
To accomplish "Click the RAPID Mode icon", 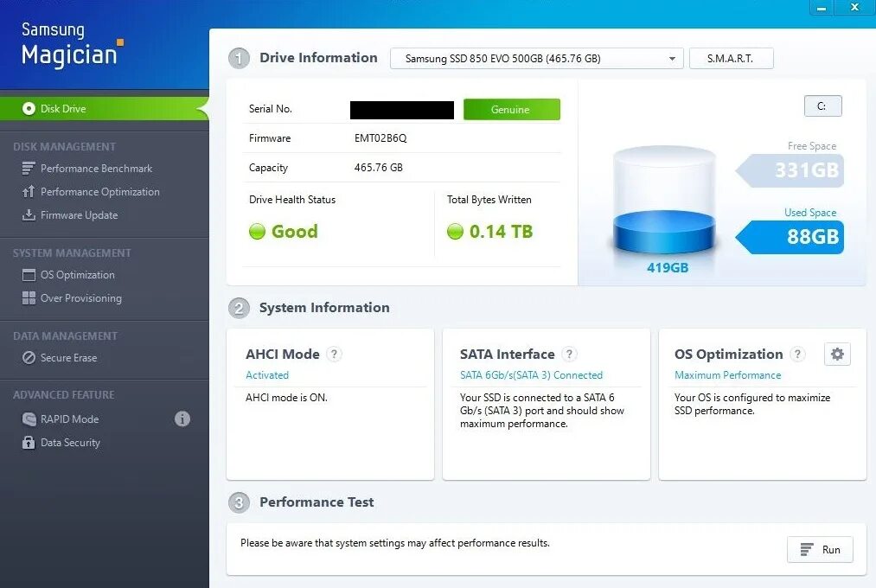I will [x=29, y=419].
